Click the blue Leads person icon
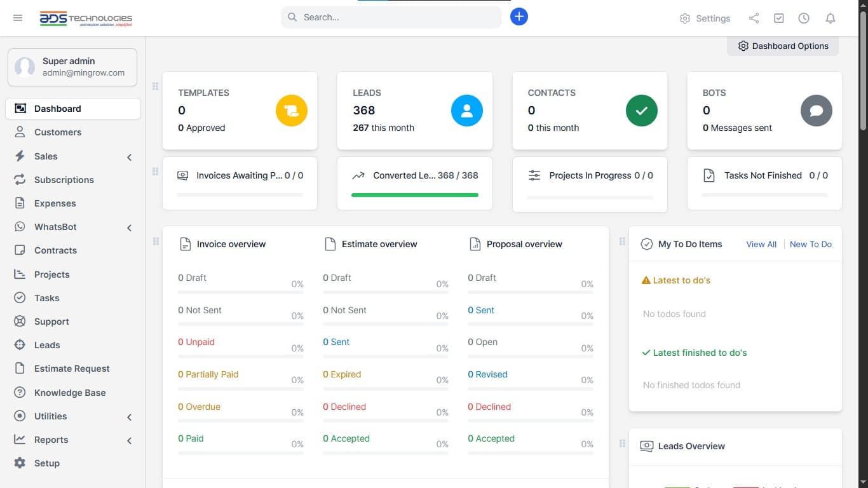The height and width of the screenshot is (488, 868). (x=467, y=111)
